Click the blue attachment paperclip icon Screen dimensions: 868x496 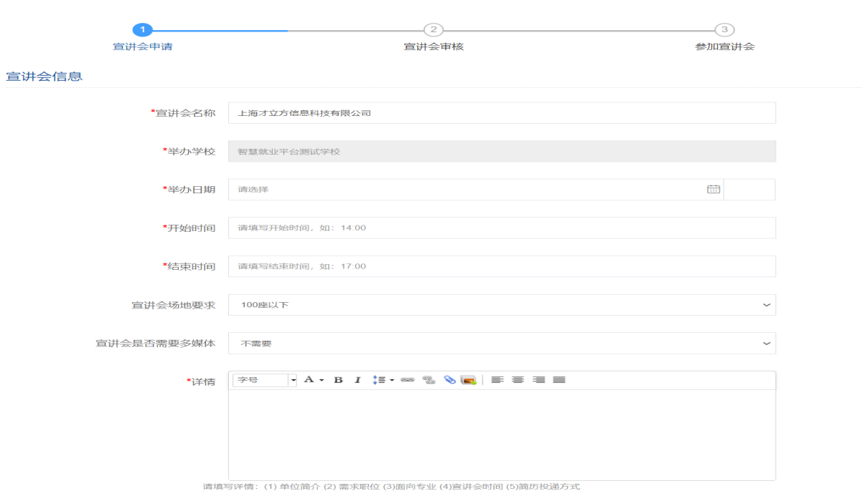click(449, 380)
